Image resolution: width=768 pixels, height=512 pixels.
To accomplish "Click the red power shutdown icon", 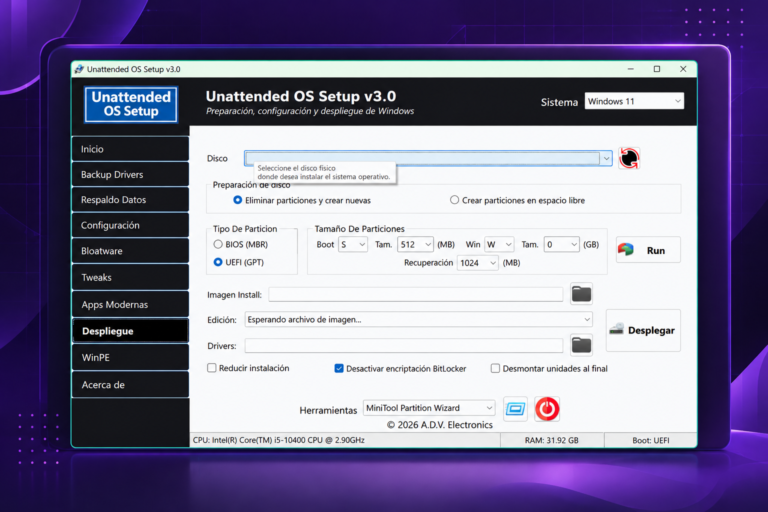I will 547,409.
